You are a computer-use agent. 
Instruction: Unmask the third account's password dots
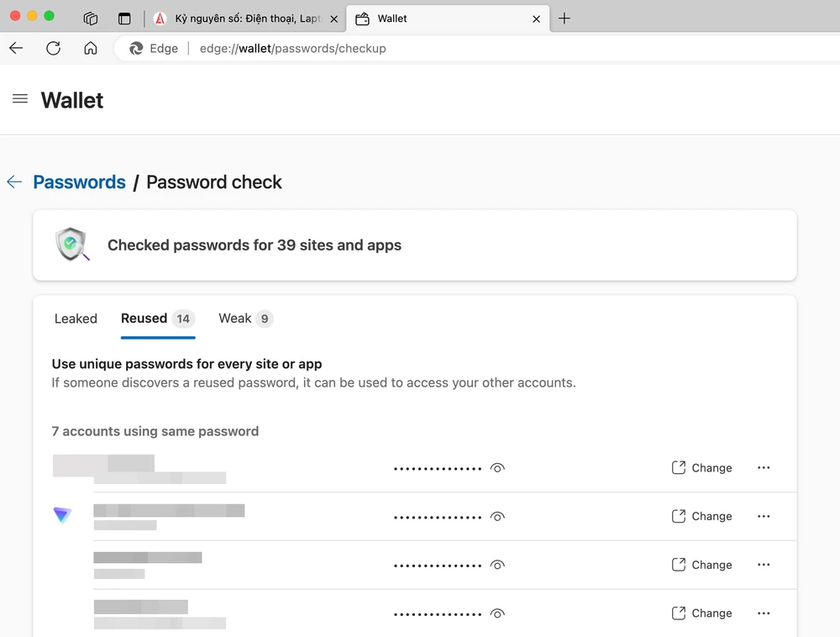(x=497, y=565)
